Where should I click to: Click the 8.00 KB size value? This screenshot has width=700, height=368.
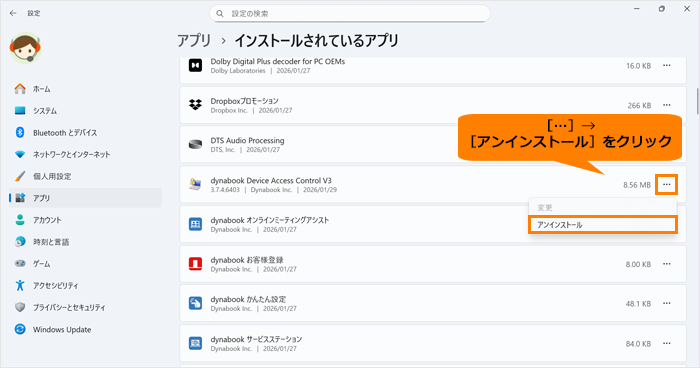(x=638, y=264)
